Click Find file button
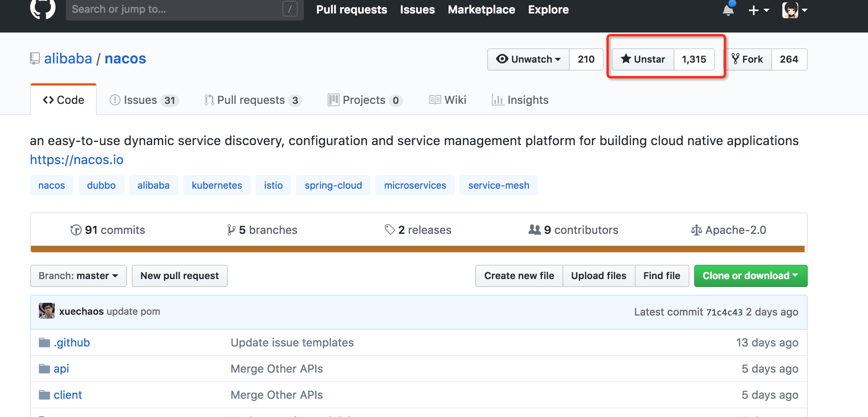 pyautogui.click(x=662, y=276)
